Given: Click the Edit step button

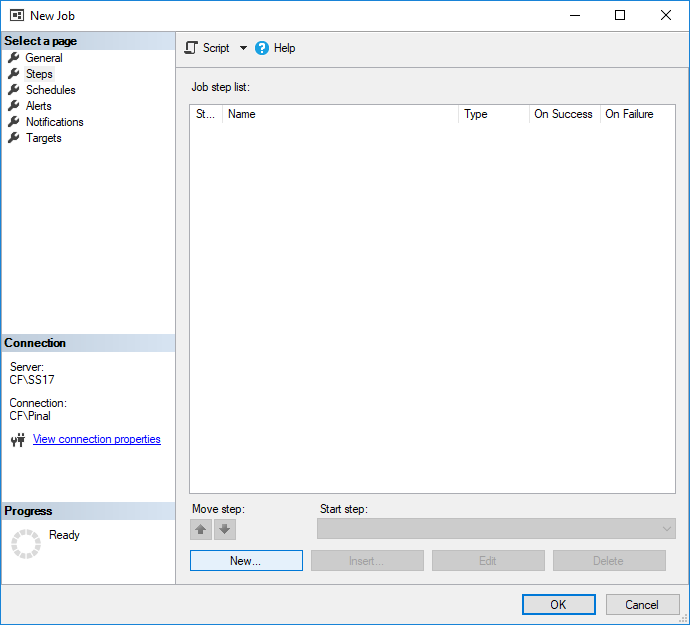Looking at the screenshot, I should point(488,560).
